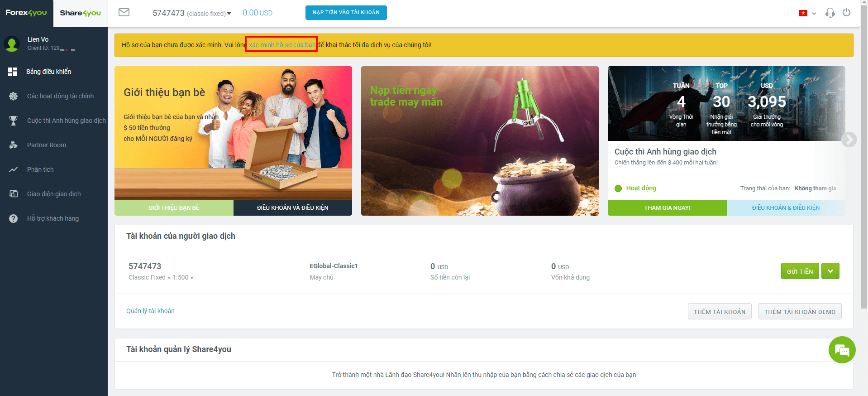The height and width of the screenshot is (396, 868).
Task: Open the mail envelope inbox icon
Action: [x=124, y=12]
